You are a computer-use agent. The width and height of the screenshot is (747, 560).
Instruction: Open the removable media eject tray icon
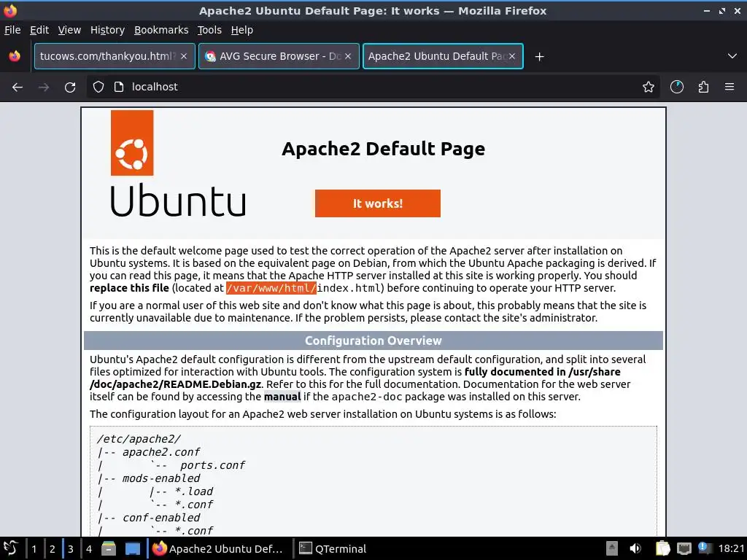point(612,548)
